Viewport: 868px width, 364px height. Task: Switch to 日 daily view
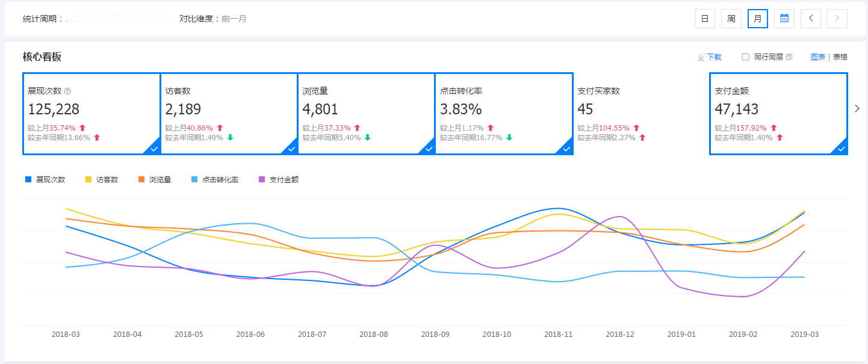click(704, 19)
